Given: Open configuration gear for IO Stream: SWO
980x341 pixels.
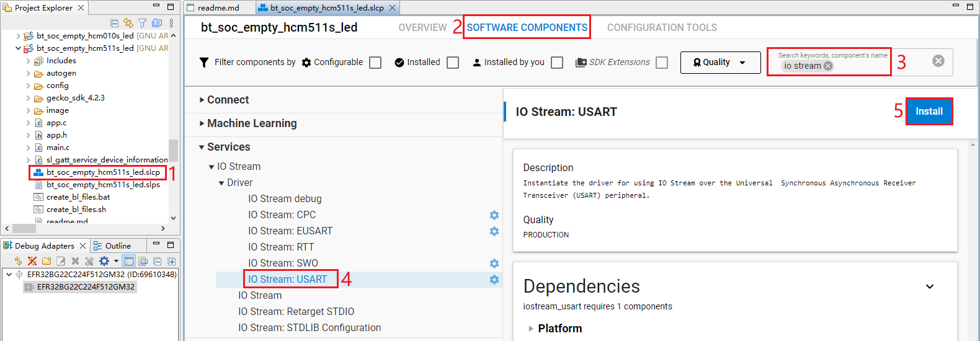Looking at the screenshot, I should (494, 263).
